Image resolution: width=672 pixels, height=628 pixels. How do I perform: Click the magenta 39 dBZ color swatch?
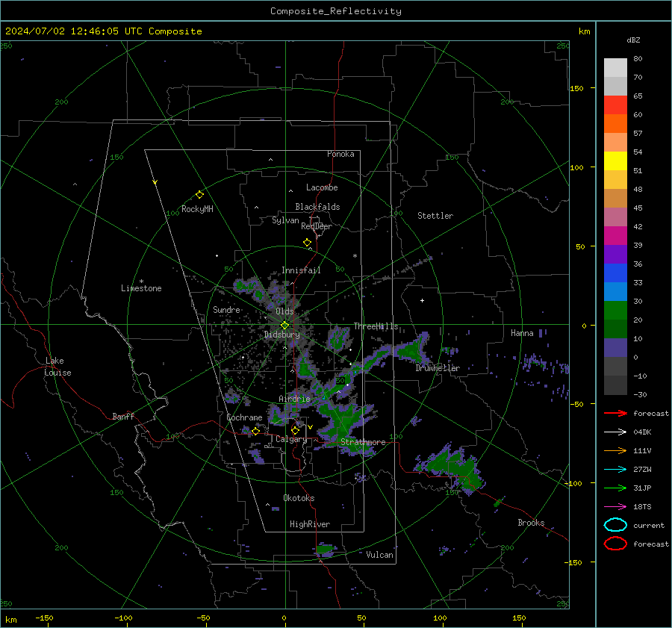pos(615,236)
